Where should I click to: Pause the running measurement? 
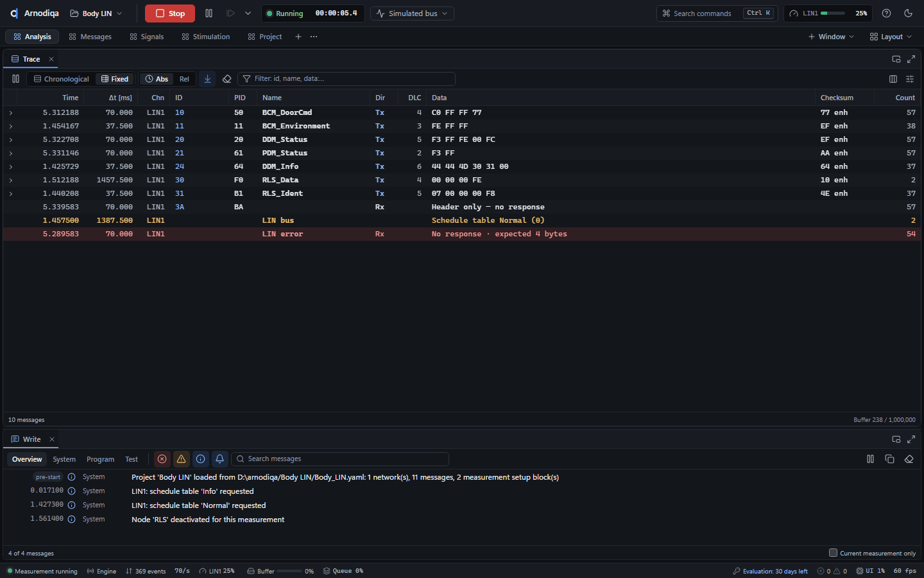pos(209,13)
